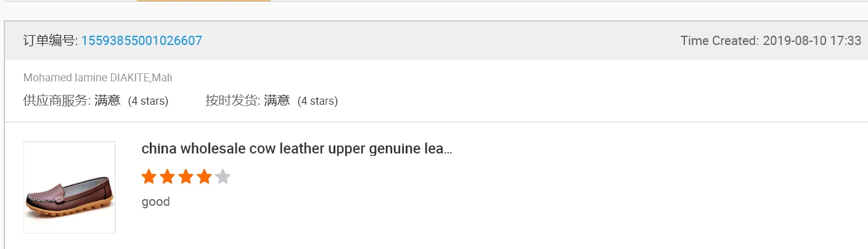868x249 pixels.
Task: Click the third orange rating star
Action: (x=186, y=177)
